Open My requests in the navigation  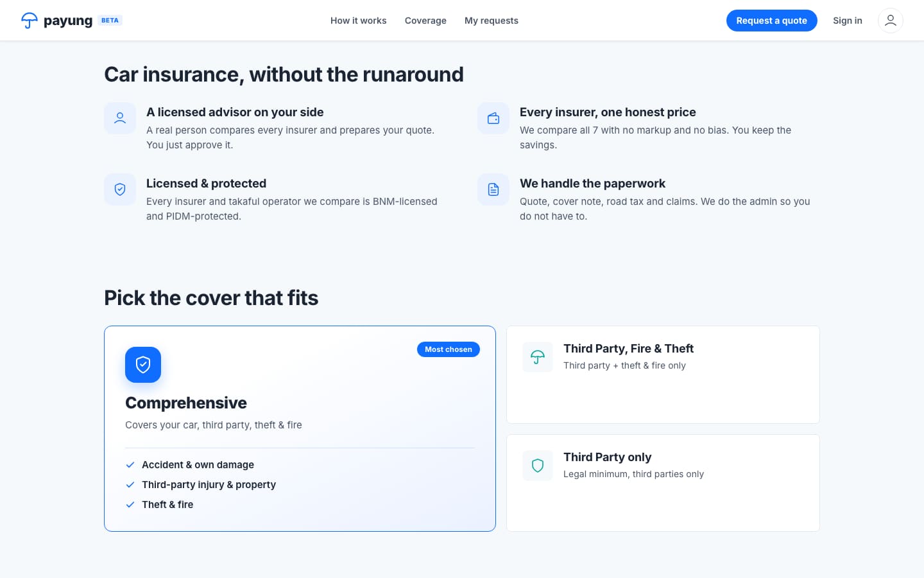(492, 21)
